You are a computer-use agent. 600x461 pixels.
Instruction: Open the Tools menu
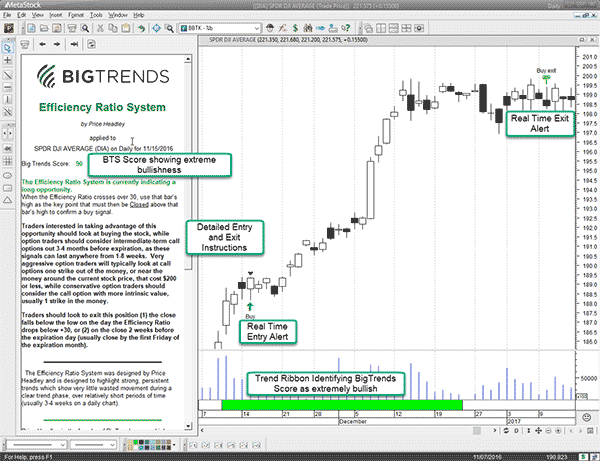(x=96, y=15)
